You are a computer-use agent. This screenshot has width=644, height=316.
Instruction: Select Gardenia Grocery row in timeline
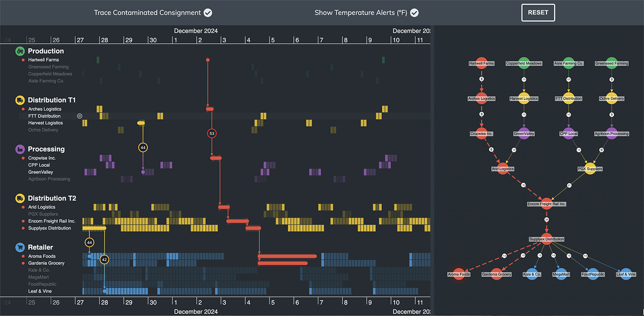[46, 263]
